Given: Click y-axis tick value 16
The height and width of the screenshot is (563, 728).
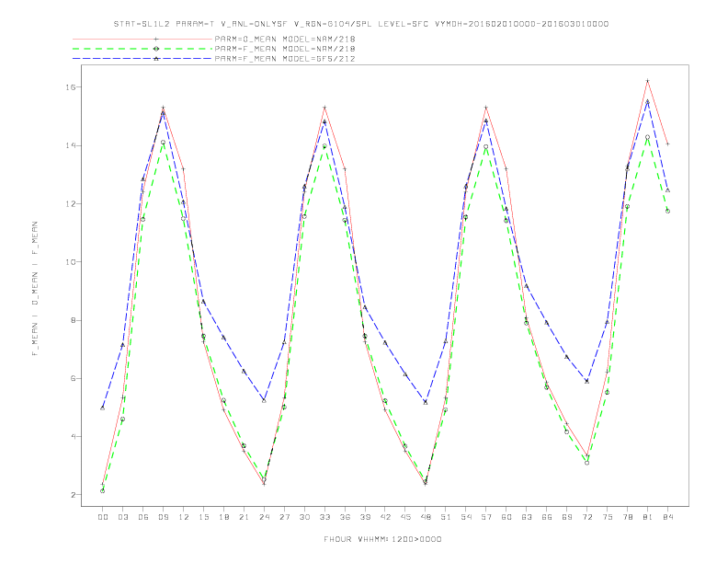Looking at the screenshot, I should (x=71, y=87).
